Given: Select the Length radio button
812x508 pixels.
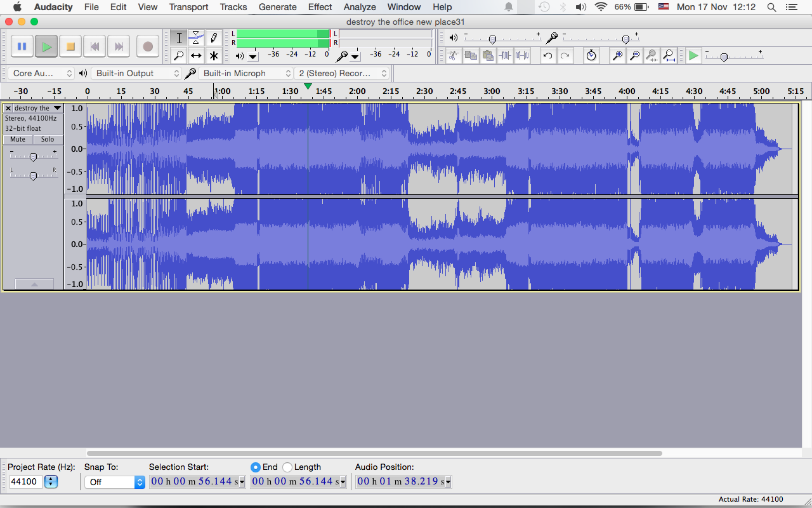Looking at the screenshot, I should pyautogui.click(x=287, y=467).
